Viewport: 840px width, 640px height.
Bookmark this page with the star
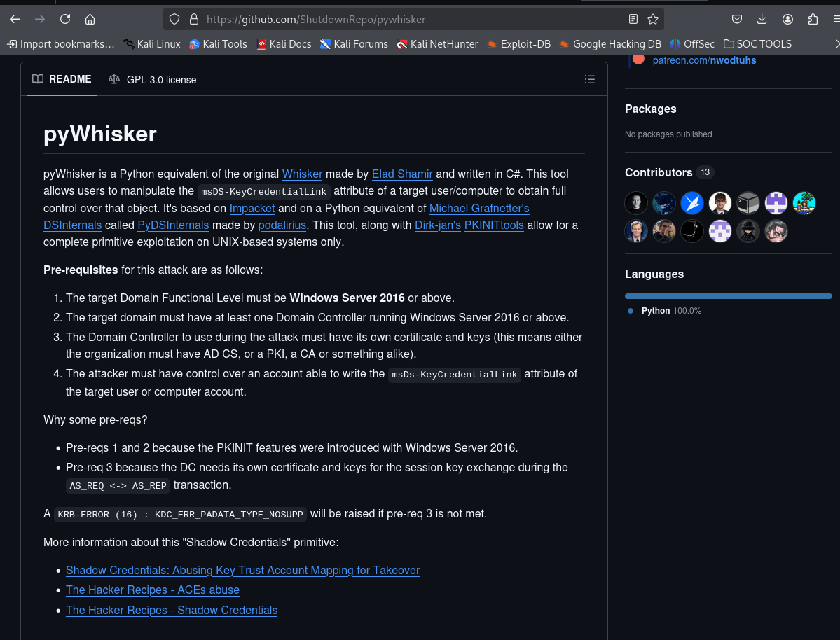point(652,20)
